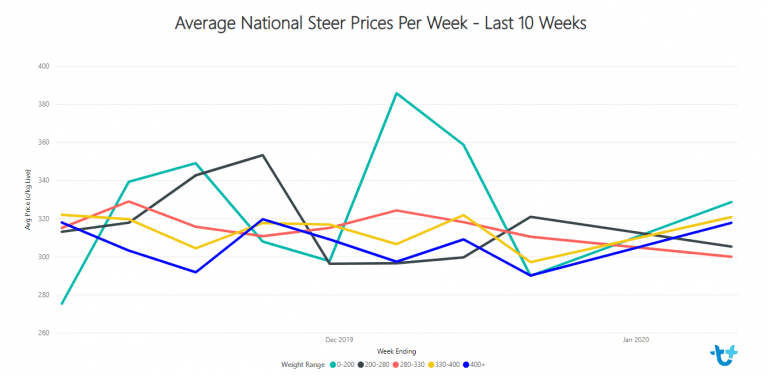Select the 330-400 legend label
This screenshot has width=768, height=375.
click(x=448, y=365)
